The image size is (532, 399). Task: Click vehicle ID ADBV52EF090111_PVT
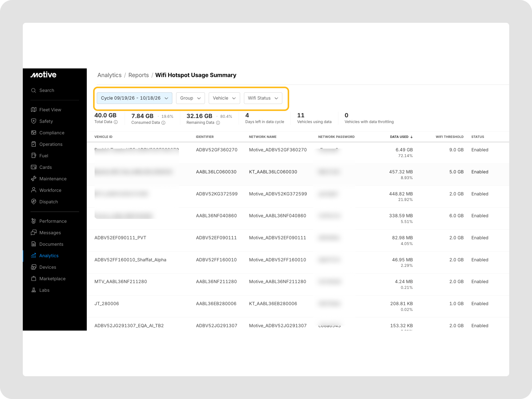tap(120, 238)
